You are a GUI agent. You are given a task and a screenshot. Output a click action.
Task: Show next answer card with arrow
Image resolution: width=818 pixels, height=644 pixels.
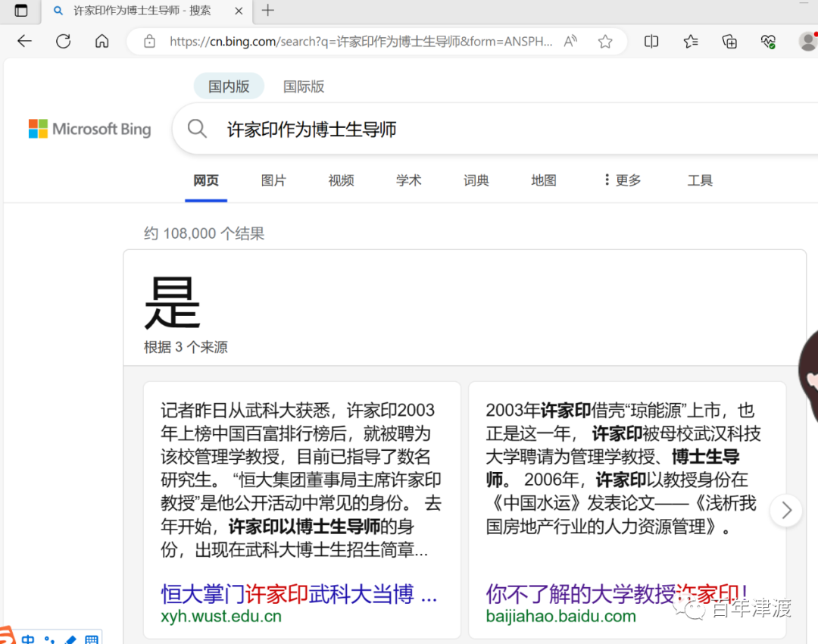coord(786,511)
